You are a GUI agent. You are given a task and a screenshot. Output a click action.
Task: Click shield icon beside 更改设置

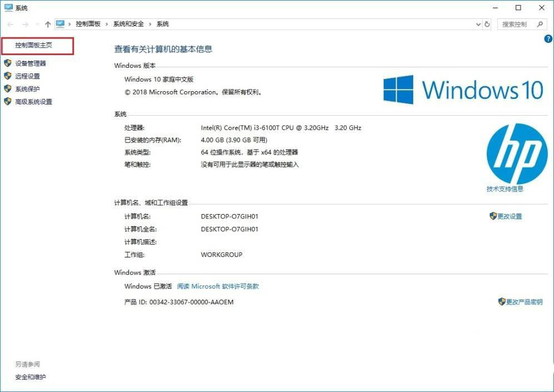pyautogui.click(x=493, y=216)
